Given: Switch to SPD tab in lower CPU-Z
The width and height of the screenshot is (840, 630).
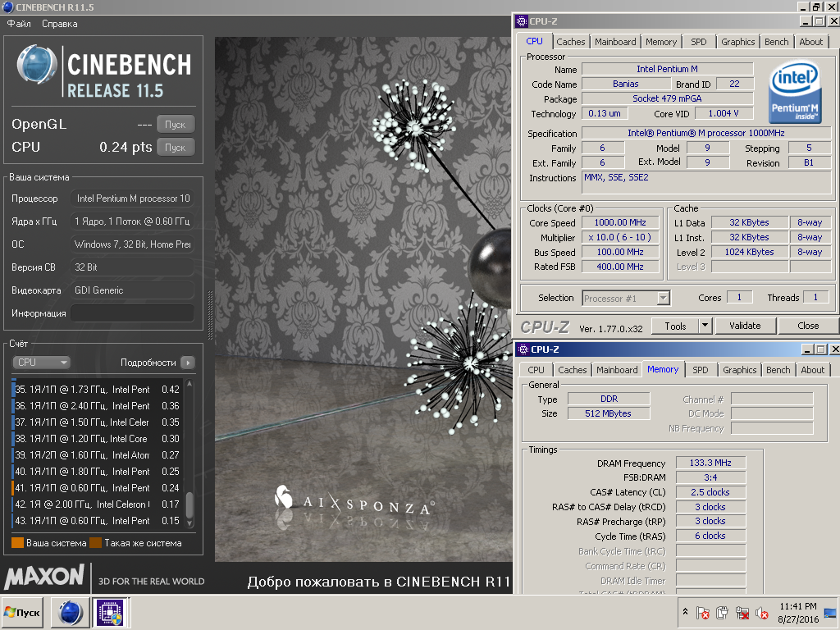Looking at the screenshot, I should point(701,370).
